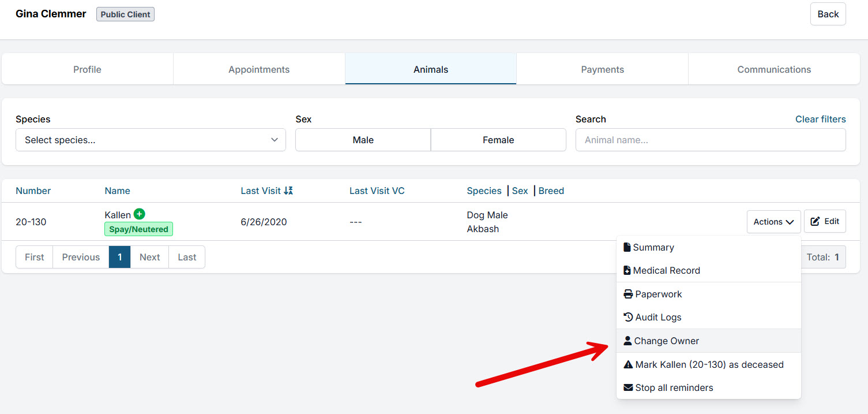The height and width of the screenshot is (414, 868).
Task: View Audit Logs for Kallen
Action: click(658, 317)
